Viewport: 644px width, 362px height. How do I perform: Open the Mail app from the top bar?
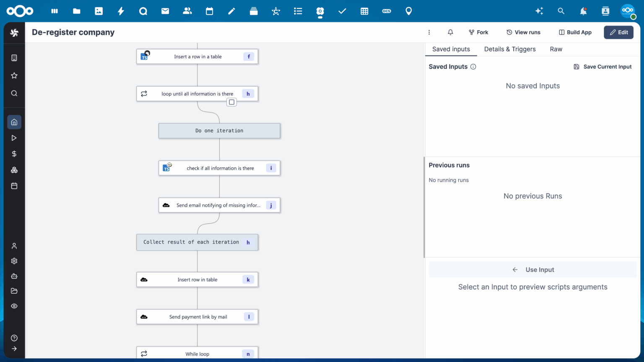[165, 11]
